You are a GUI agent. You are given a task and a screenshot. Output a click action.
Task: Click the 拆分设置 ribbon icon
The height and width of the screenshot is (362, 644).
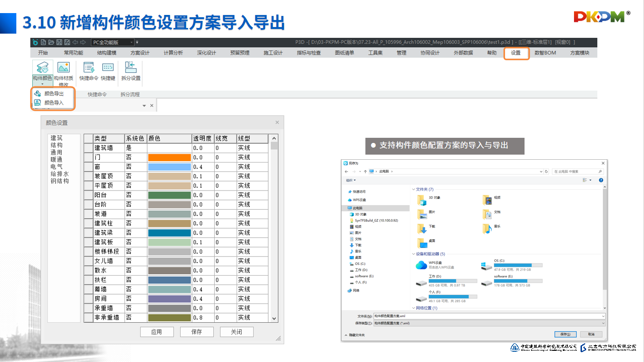click(131, 68)
